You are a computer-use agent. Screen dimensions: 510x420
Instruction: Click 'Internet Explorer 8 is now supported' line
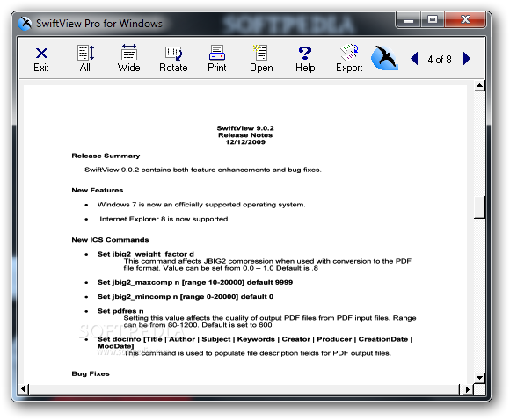[164, 219]
